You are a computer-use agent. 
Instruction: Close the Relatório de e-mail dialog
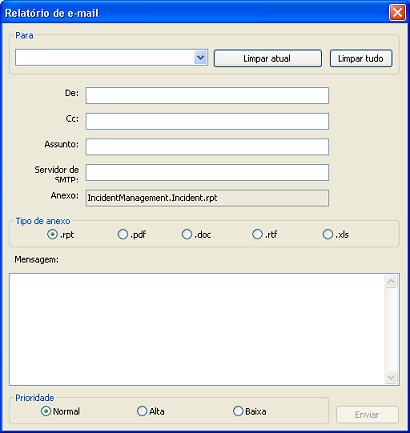[397, 13]
